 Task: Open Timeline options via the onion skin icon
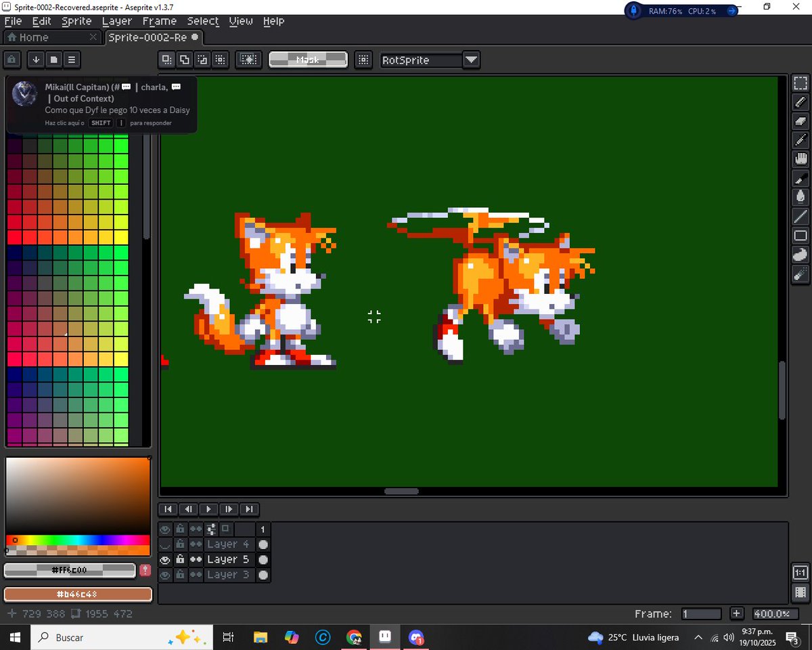196,529
